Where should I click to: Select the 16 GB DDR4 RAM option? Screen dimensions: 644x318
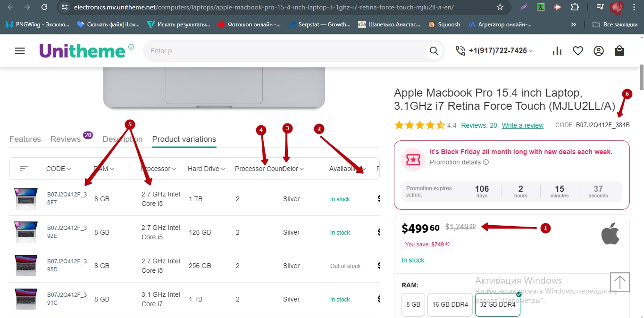[x=450, y=304]
